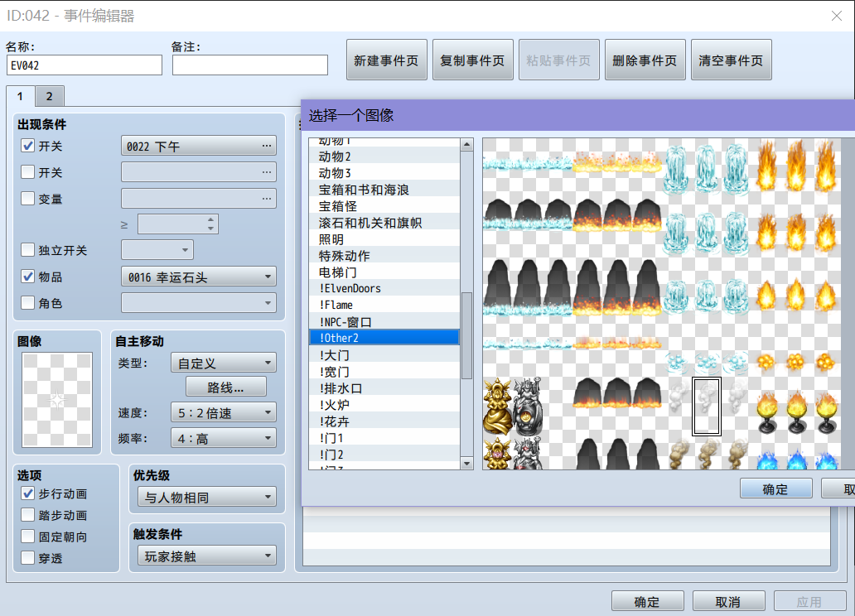The image size is (855, 616).
Task: Open the 0016 幸运石头 item dropdown
Action: [199, 277]
